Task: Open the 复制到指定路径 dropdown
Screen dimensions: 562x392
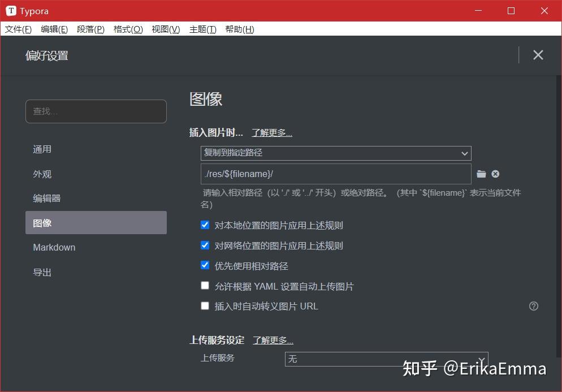Action: (336, 153)
